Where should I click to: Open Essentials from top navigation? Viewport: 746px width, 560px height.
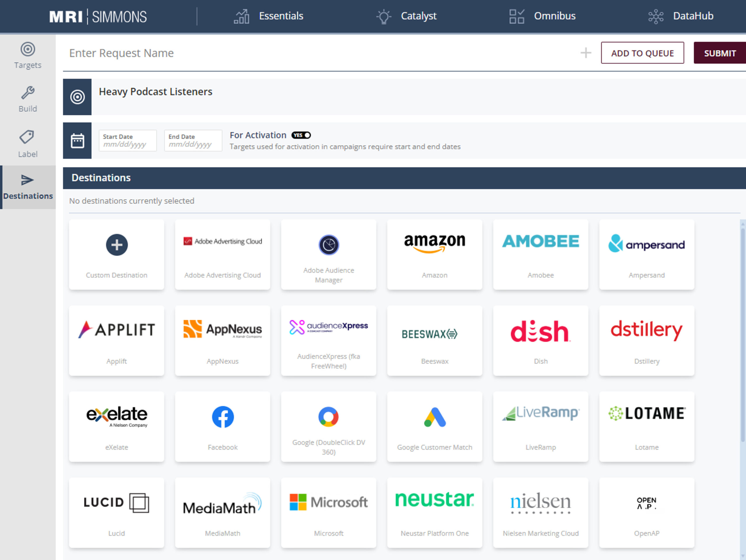tap(269, 16)
